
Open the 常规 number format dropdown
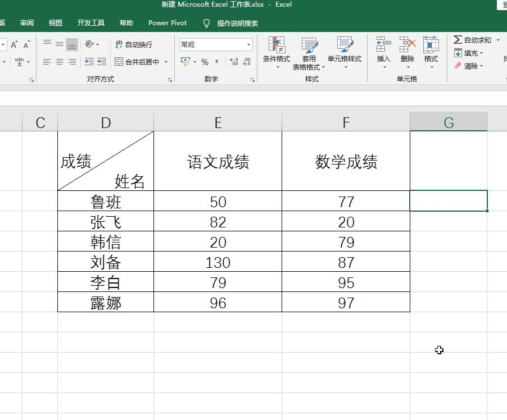[x=215, y=44]
